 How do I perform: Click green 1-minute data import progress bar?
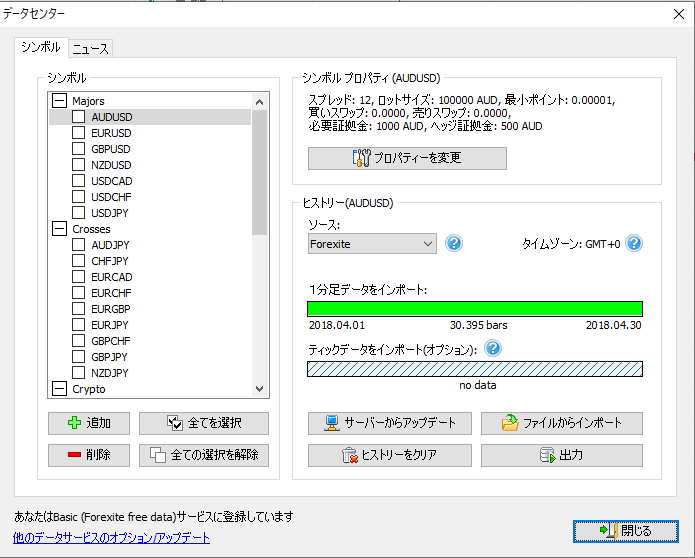click(x=475, y=309)
